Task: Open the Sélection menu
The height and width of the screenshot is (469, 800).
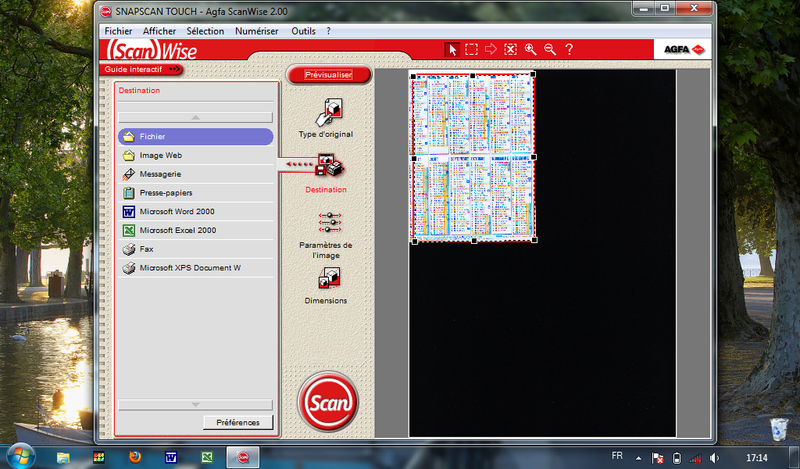Action: coord(205,31)
